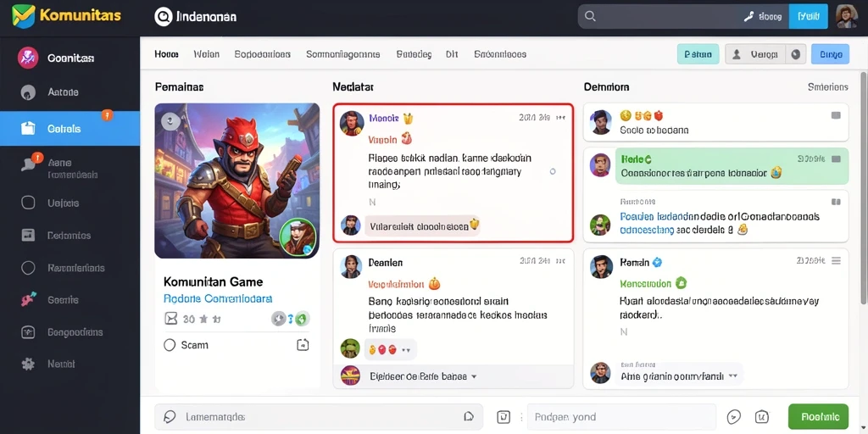
Task: Open the Goente sidebar icon
Action: (x=28, y=299)
